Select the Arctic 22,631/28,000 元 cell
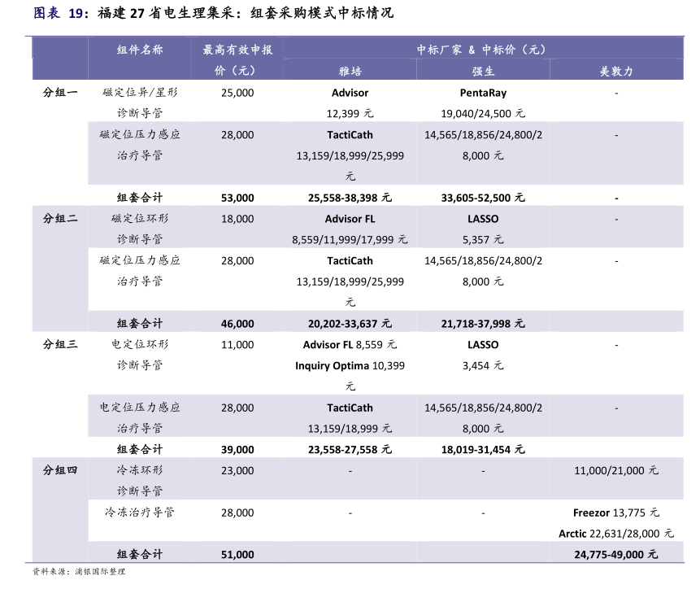 click(x=616, y=534)
